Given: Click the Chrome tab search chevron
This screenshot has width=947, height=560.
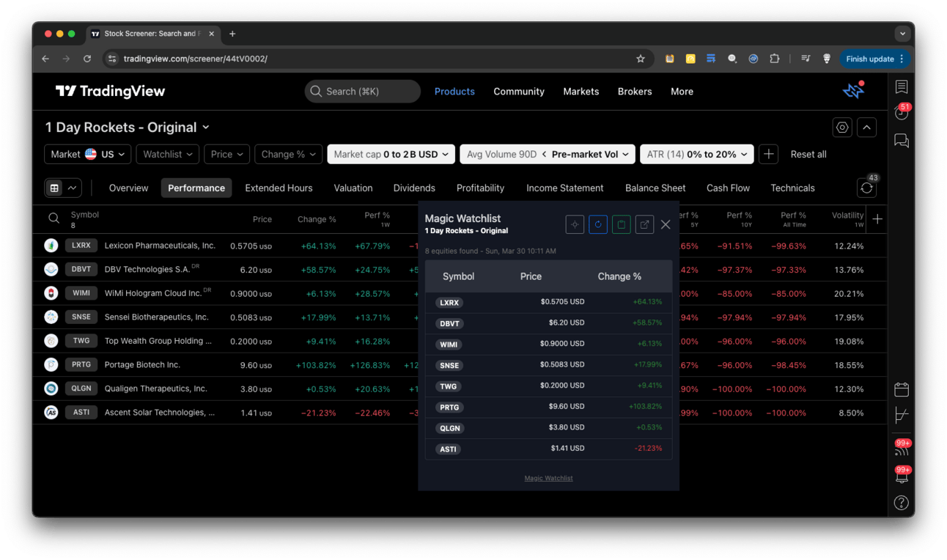Looking at the screenshot, I should pos(902,34).
